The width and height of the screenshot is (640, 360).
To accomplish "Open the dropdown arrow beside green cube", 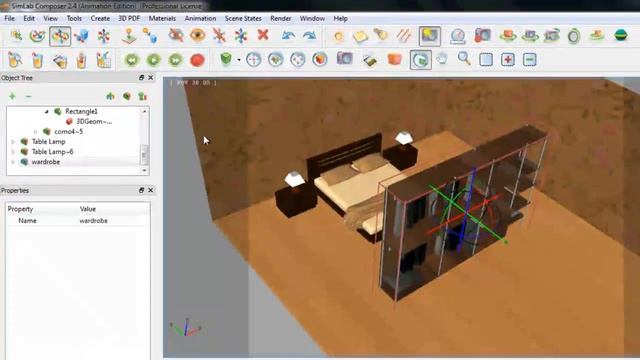I will [238, 60].
